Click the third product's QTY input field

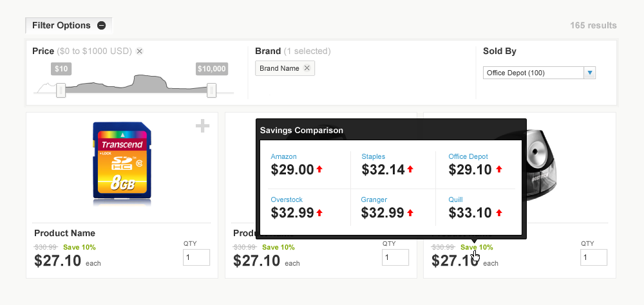(594, 257)
